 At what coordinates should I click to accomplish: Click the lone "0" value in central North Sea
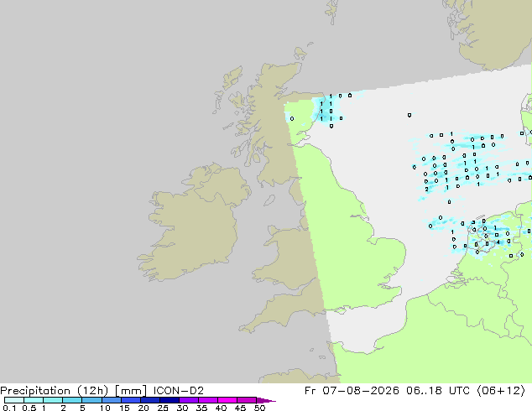(409, 115)
